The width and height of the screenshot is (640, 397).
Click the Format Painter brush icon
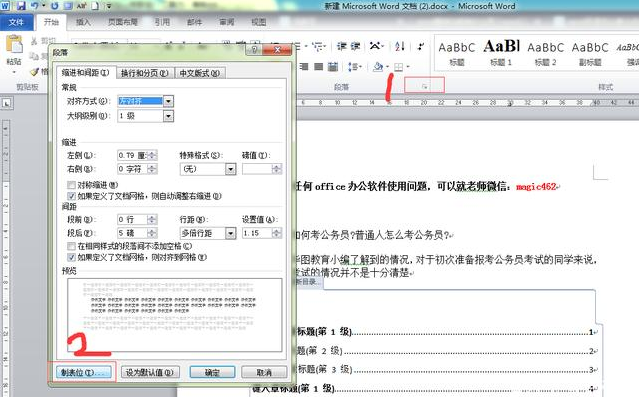(35, 72)
